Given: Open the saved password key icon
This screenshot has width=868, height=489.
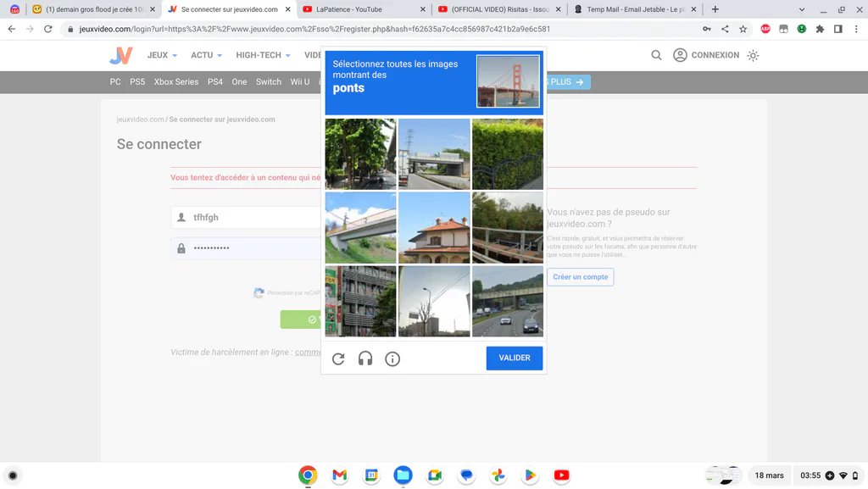Looking at the screenshot, I should point(707,29).
